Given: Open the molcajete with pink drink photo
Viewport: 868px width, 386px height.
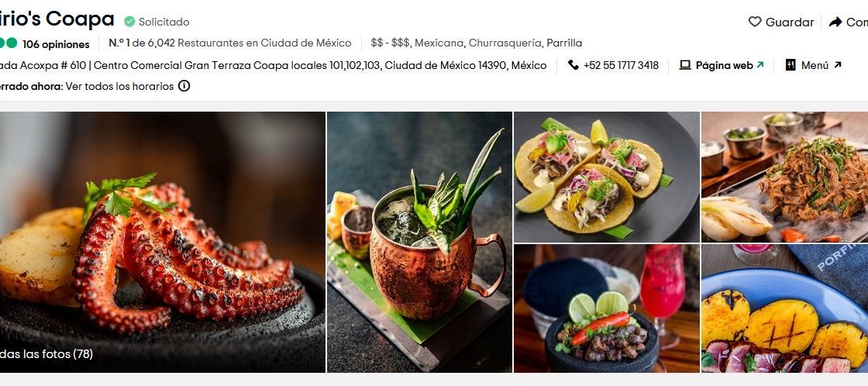Looking at the screenshot, I should point(607,308).
